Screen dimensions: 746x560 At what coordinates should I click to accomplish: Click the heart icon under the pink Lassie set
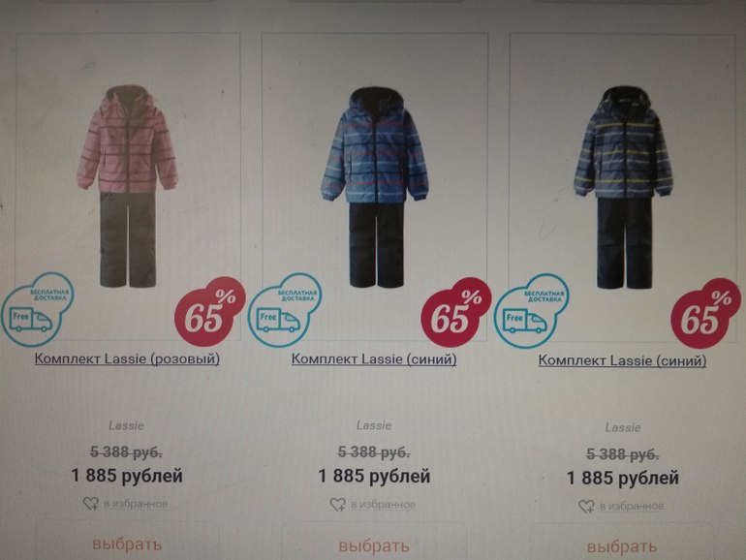[90, 504]
